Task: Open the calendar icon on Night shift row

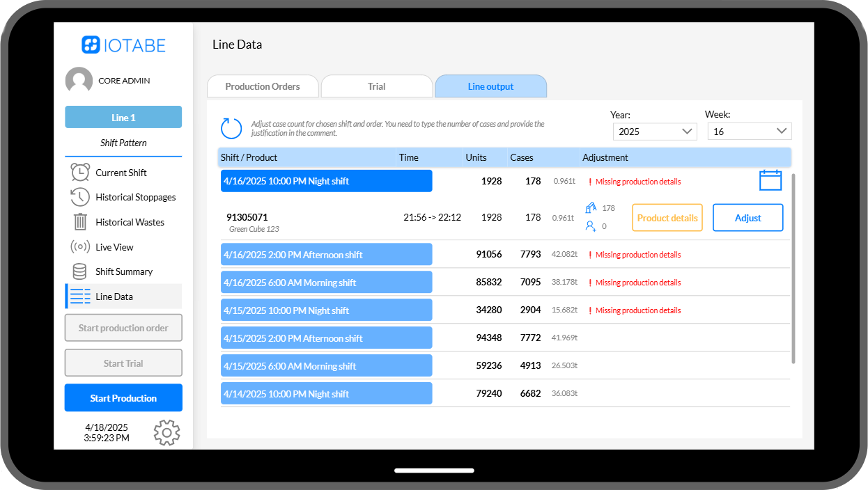Action: coord(770,180)
